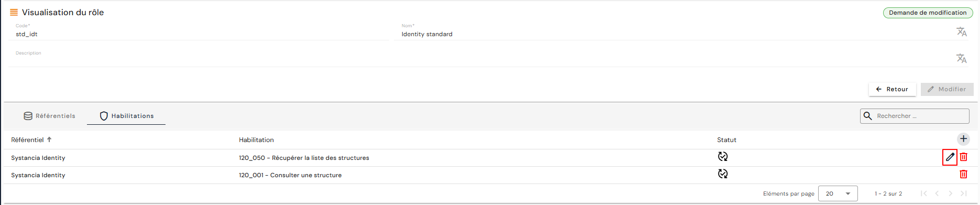Click the translate icon for the Description field
The height and width of the screenshot is (205, 980).
pyautogui.click(x=962, y=58)
